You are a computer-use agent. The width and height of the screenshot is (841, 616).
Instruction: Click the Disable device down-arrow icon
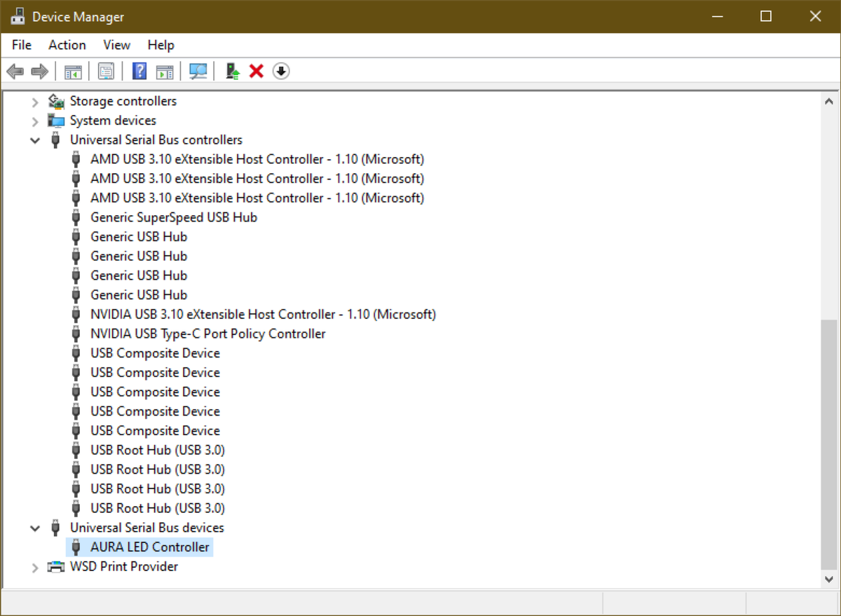click(x=281, y=71)
